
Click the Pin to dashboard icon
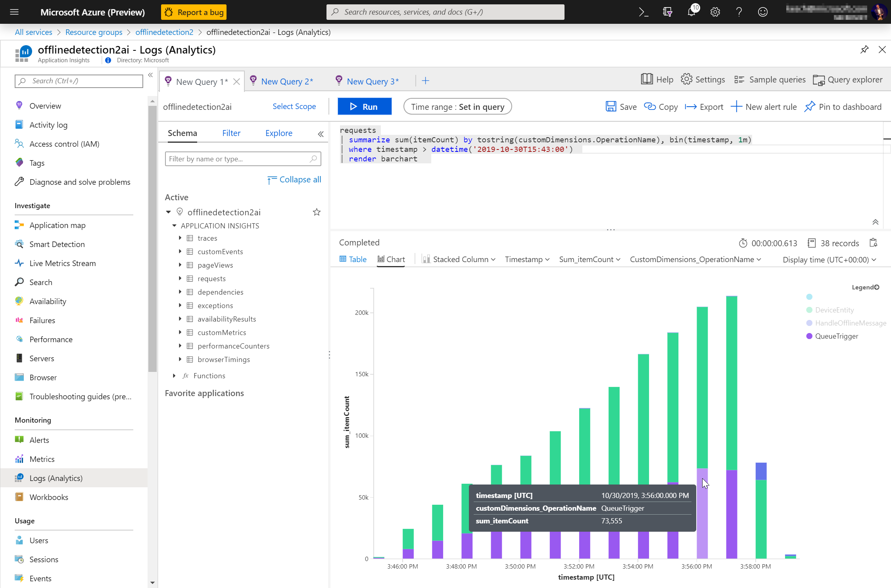(810, 107)
